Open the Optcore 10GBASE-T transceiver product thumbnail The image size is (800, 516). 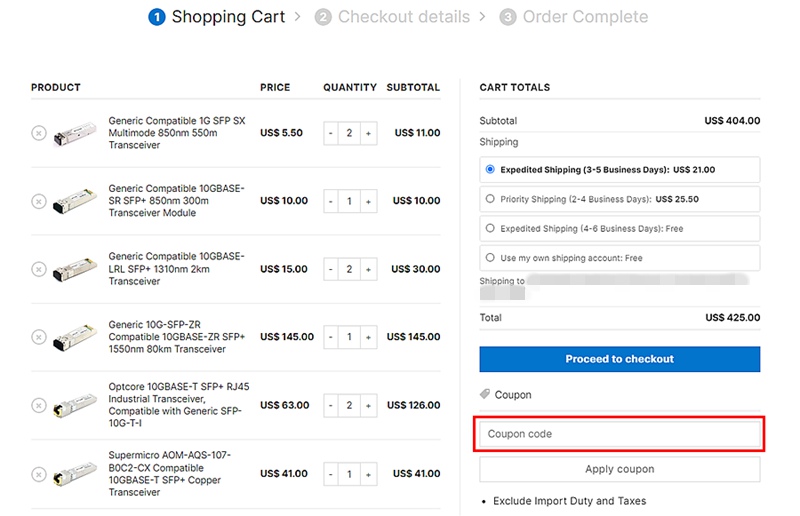pyautogui.click(x=75, y=405)
